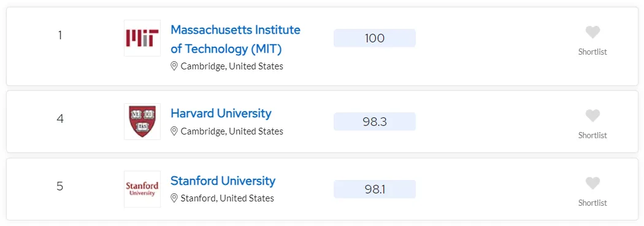Click rank number 1

click(60, 36)
